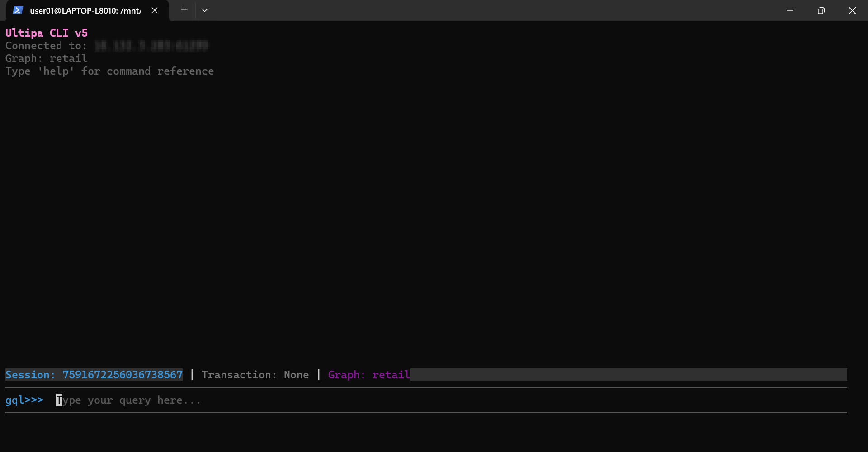Click the Connected to: label
Image resolution: width=868 pixels, height=452 pixels.
(x=46, y=46)
